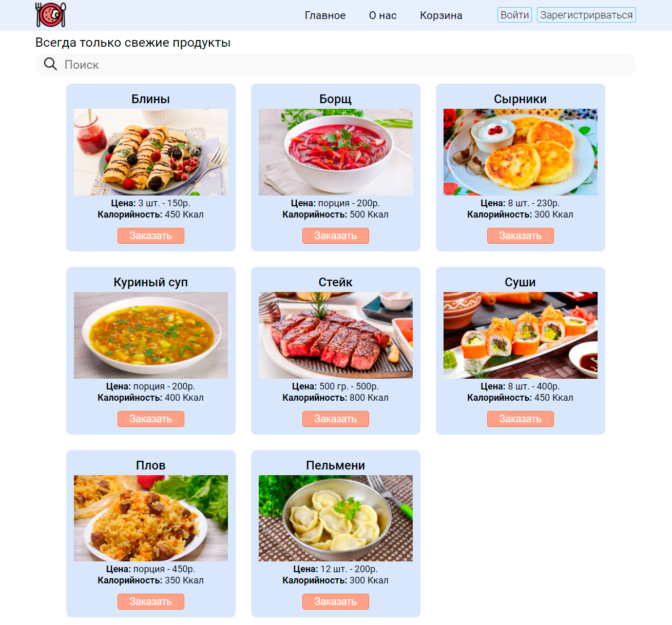Order Борщ with the Заказать button
Screen dimensions: 672x625
tap(336, 236)
